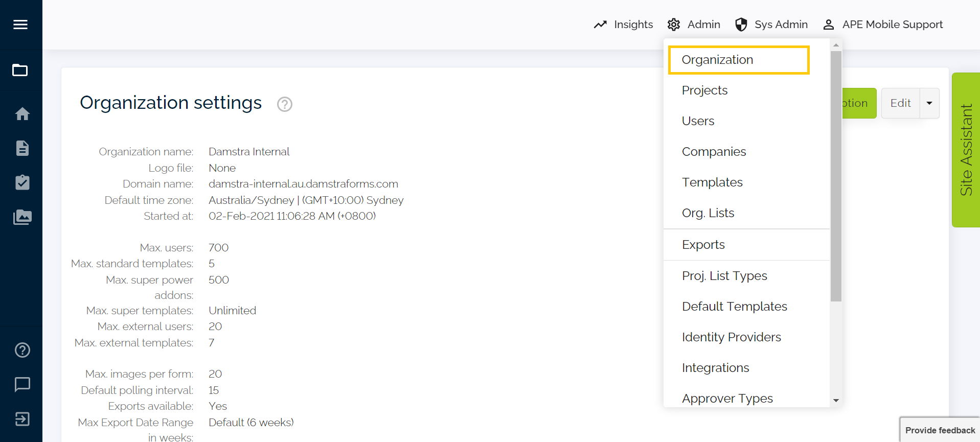The image size is (980, 442).
Task: Choose Identity Providers menu item
Action: (731, 337)
